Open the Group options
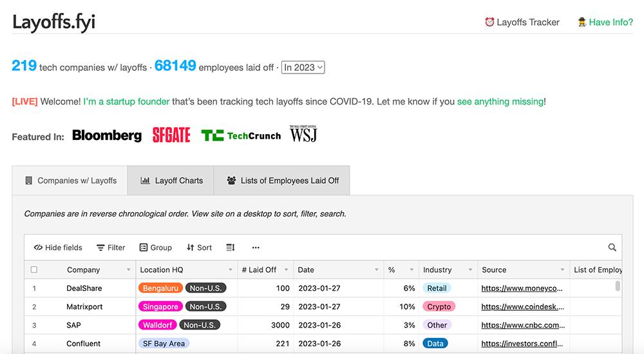 pyautogui.click(x=156, y=248)
